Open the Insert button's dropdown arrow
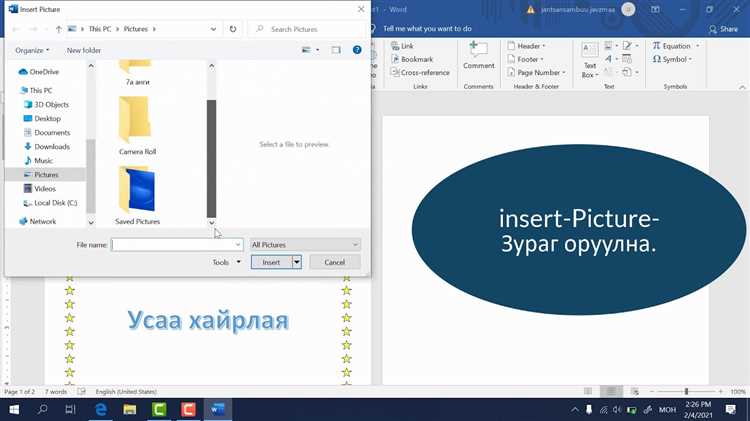 point(297,262)
